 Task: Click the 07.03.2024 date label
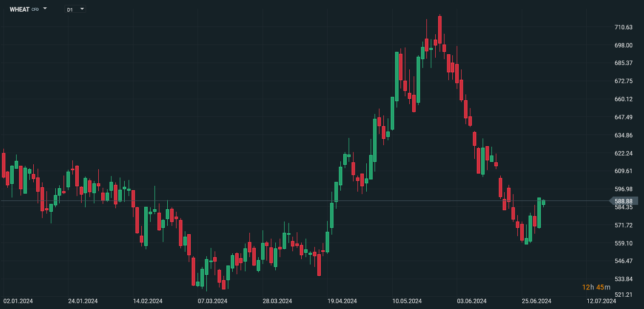tap(212, 301)
